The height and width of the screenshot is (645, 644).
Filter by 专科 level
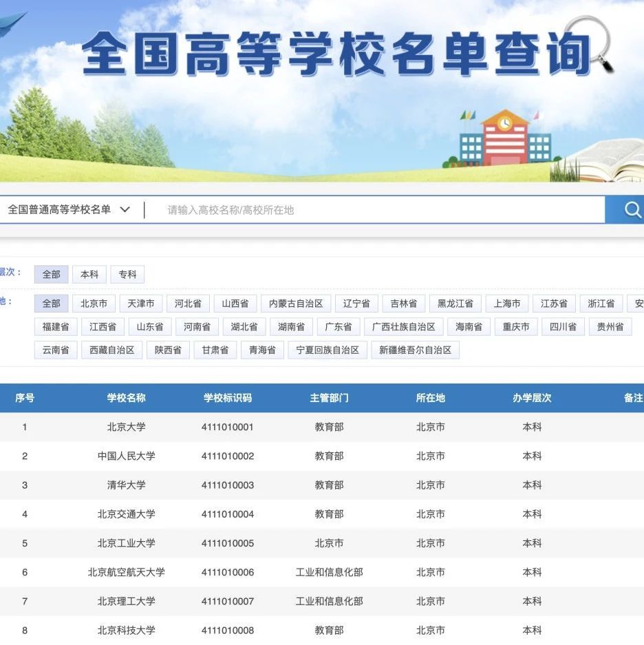(x=127, y=275)
